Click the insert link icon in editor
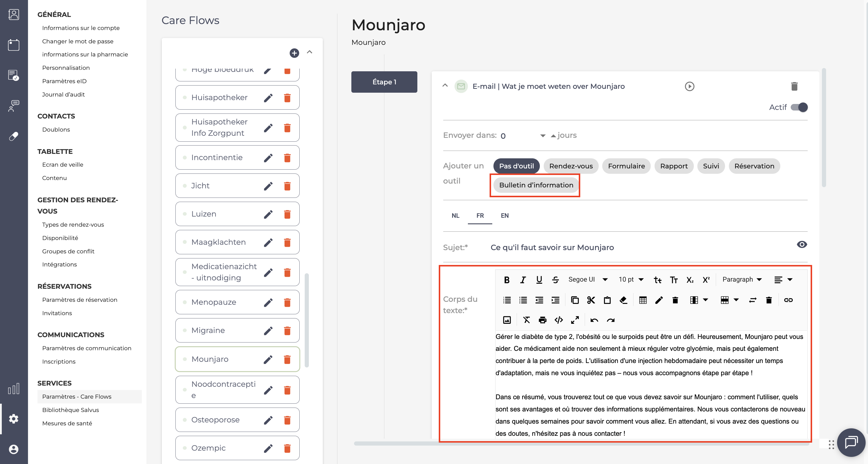The width and height of the screenshot is (868, 464). coord(788,300)
